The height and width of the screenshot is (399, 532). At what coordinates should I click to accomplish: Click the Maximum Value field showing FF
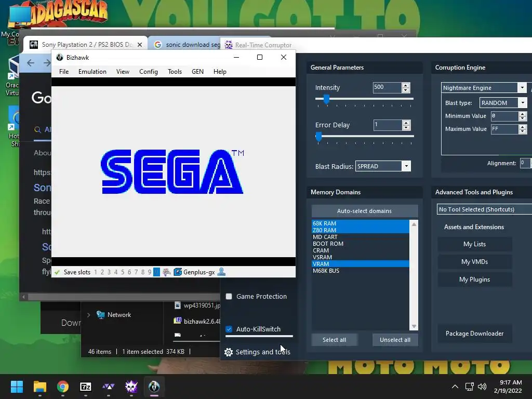tap(504, 129)
